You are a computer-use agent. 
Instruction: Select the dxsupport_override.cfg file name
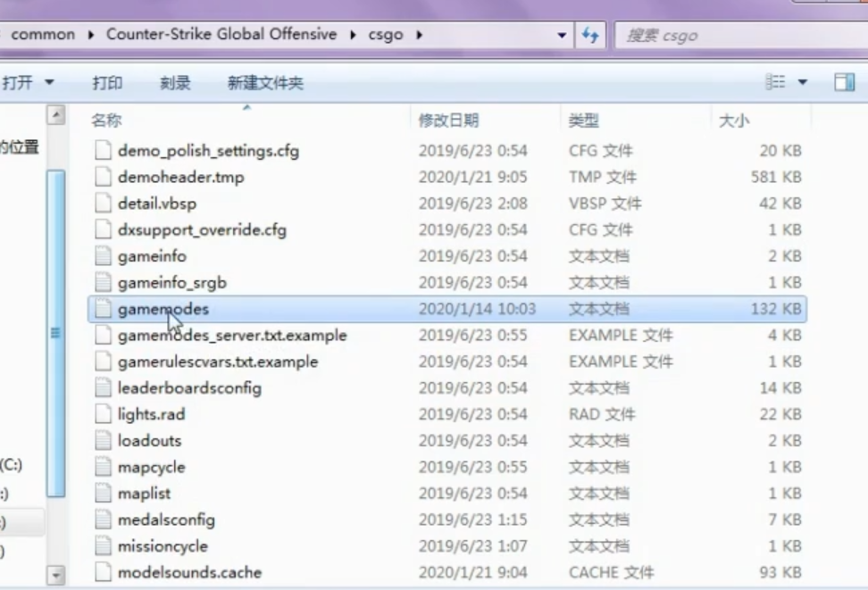coord(202,230)
